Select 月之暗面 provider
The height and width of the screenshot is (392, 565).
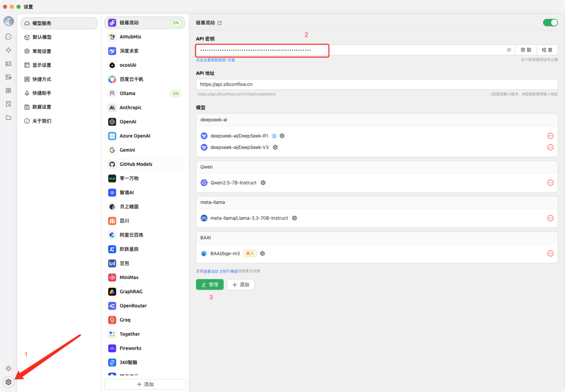(x=144, y=206)
